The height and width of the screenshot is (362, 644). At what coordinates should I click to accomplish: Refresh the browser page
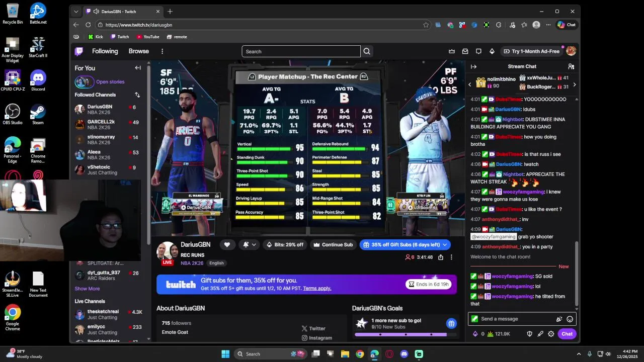click(88, 25)
